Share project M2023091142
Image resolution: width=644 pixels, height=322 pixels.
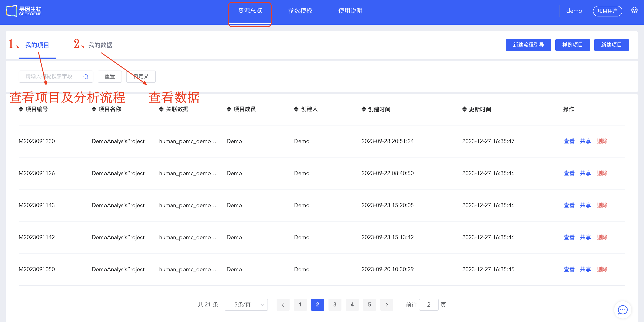[585, 237]
